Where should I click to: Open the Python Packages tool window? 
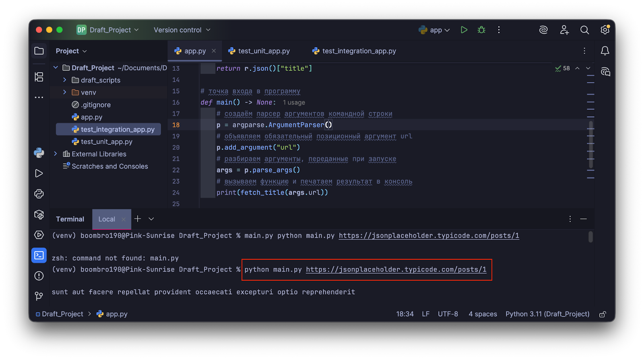[39, 215]
